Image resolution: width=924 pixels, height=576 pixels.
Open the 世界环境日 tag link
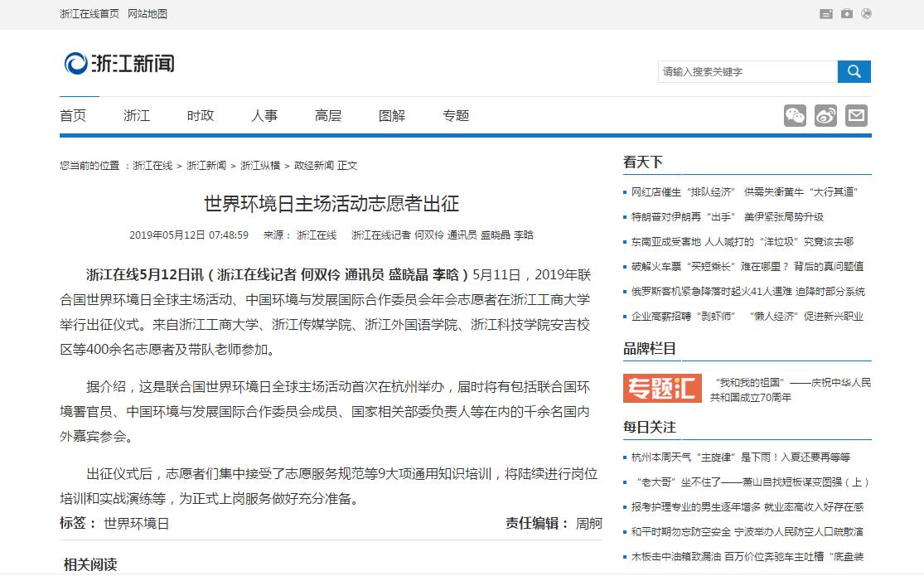point(136,524)
